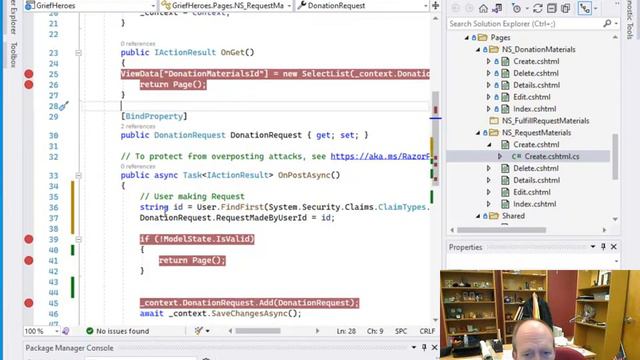Viewport: 640px width, 360px height.
Task: Pin the Package Manager Console panel
Action: (424, 347)
